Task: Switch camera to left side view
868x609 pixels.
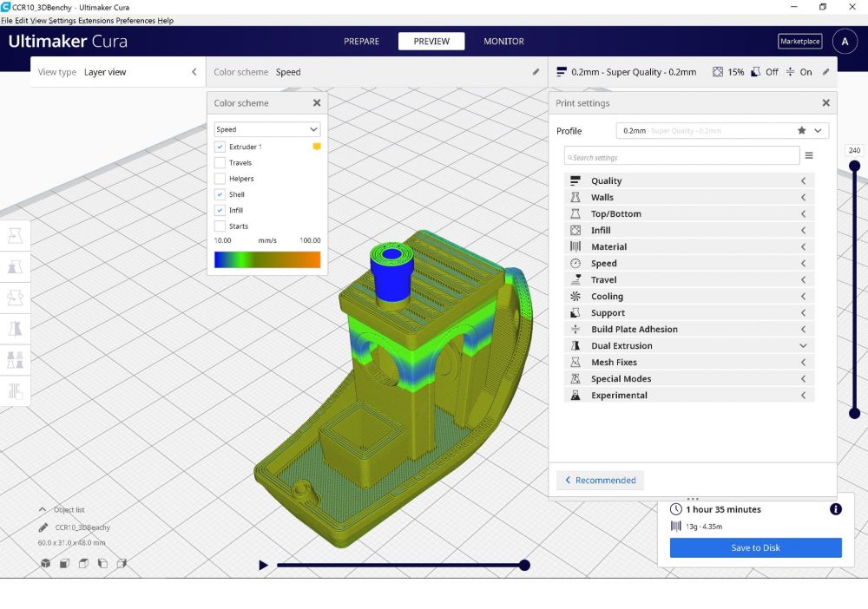Action: click(x=102, y=563)
